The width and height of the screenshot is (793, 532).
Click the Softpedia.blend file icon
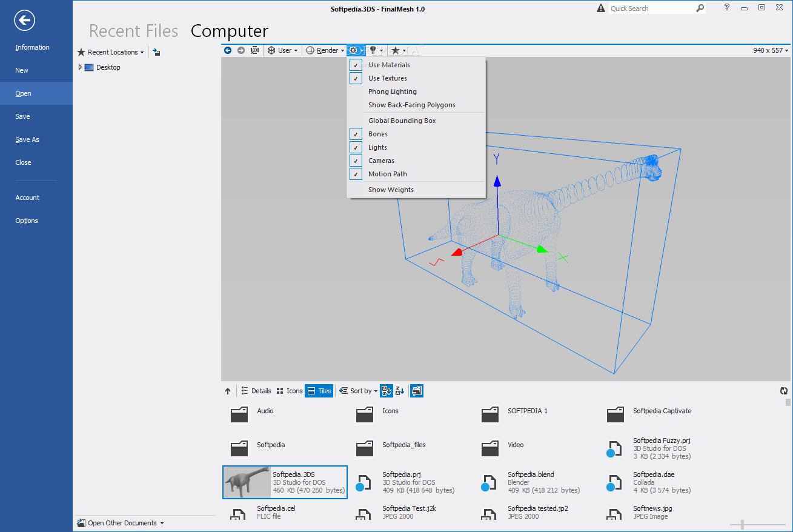pos(489,482)
